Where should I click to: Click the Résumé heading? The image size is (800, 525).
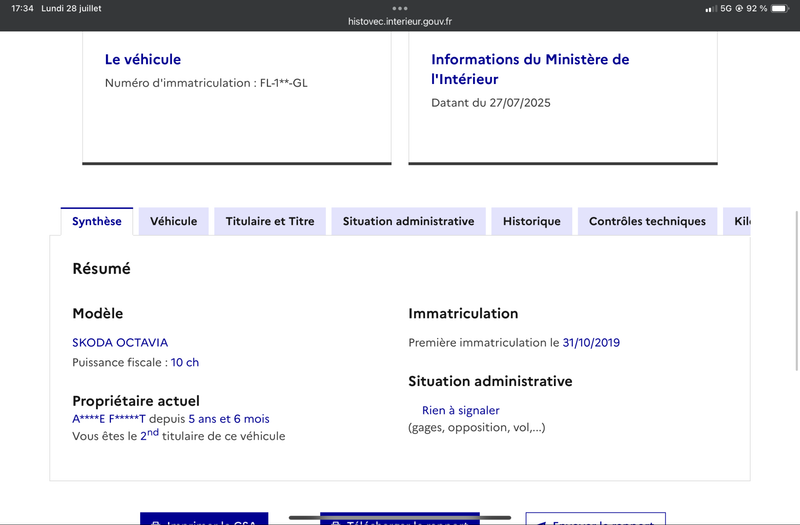click(x=102, y=268)
